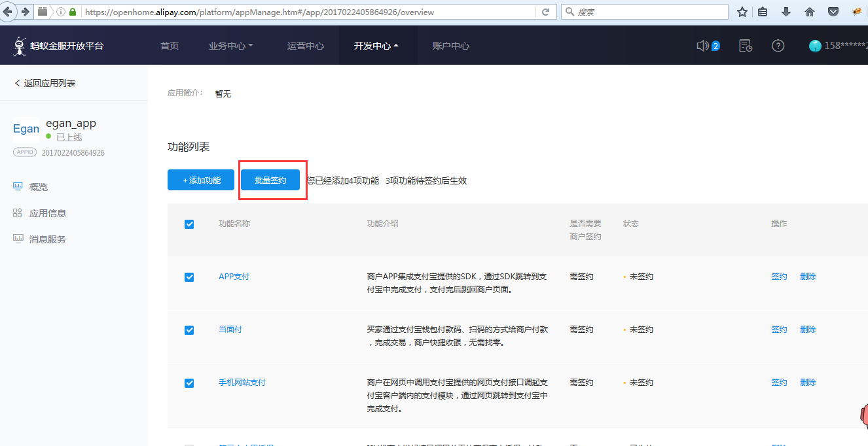The height and width of the screenshot is (446, 868).
Task: Collapse the 开发中心 dropdown menu
Action: (376, 46)
